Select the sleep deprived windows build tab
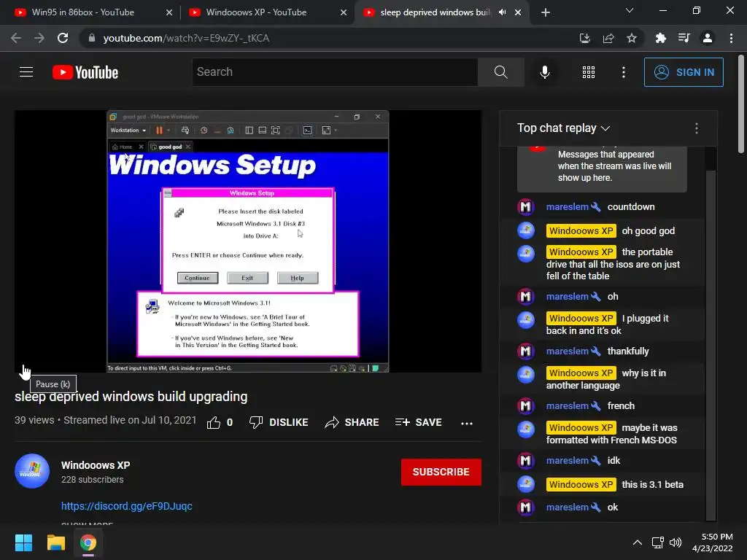This screenshot has height=560, width=747. coord(435,12)
